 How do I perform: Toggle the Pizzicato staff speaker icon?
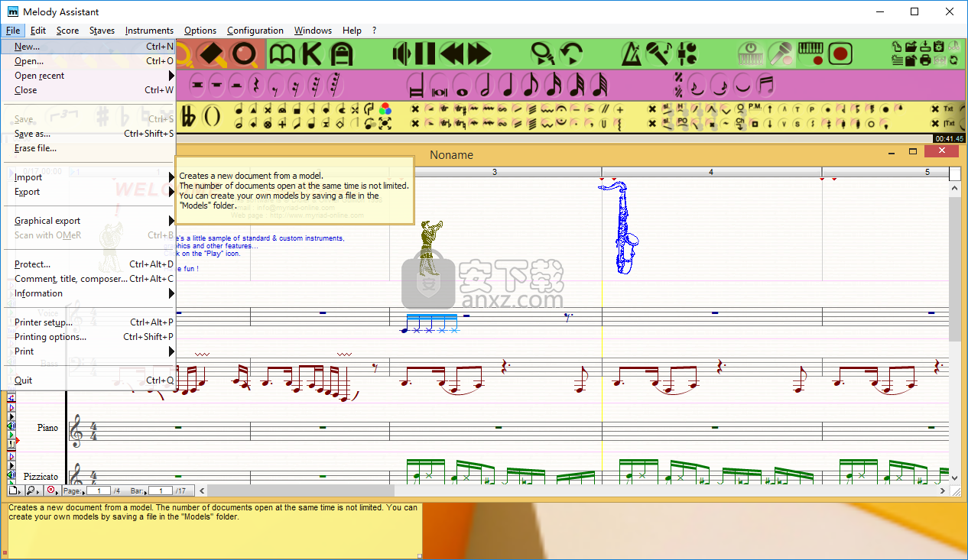pos(11,474)
